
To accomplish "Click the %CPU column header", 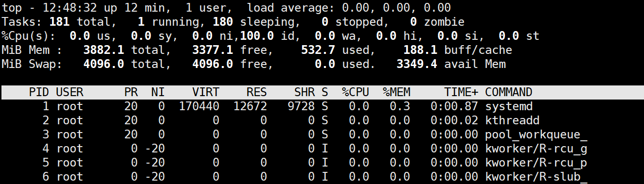I will click(x=356, y=92).
